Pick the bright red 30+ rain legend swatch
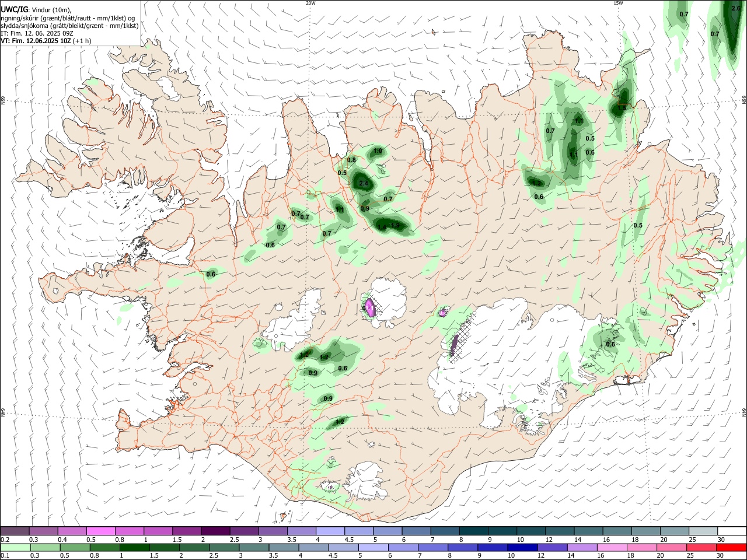This screenshot has height=560, width=747. click(x=732, y=547)
